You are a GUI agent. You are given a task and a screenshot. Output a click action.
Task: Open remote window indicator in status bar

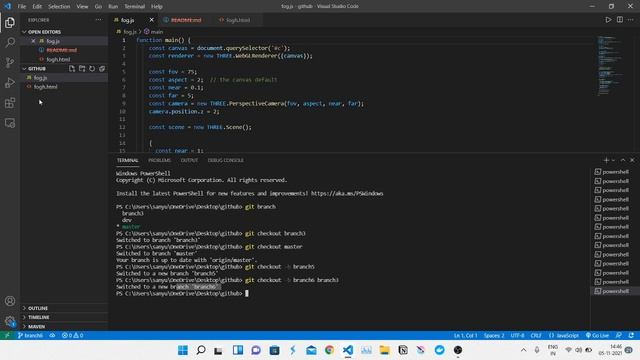click(x=7, y=335)
